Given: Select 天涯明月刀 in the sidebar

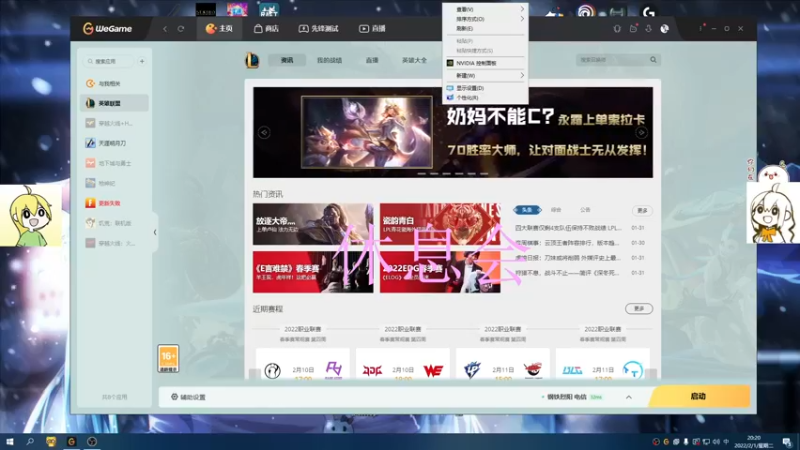Looking at the screenshot, I should [114, 143].
